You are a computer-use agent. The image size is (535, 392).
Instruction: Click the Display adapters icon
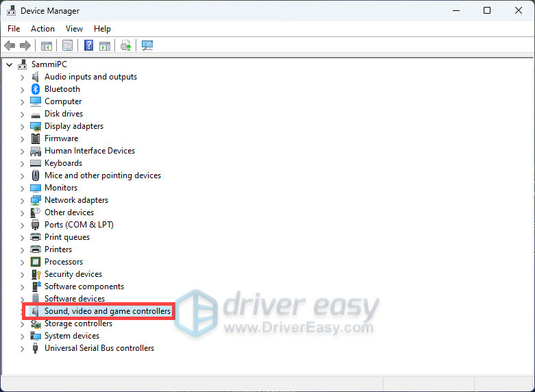[x=36, y=126]
